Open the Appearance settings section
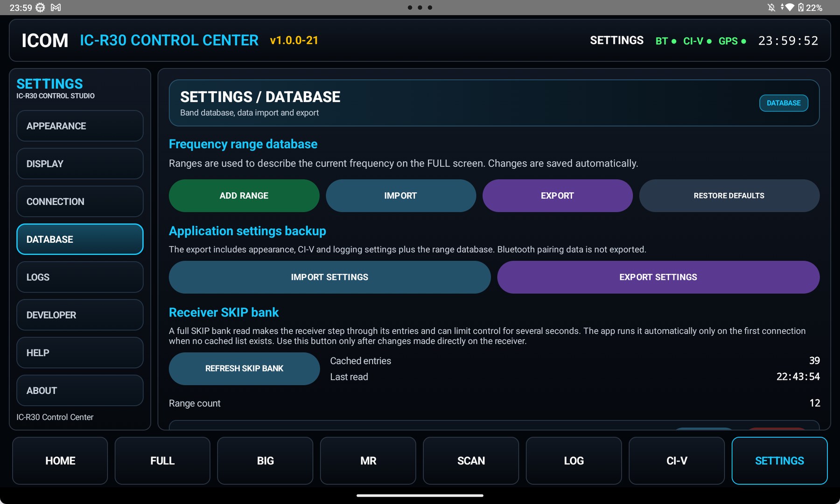 (80, 126)
